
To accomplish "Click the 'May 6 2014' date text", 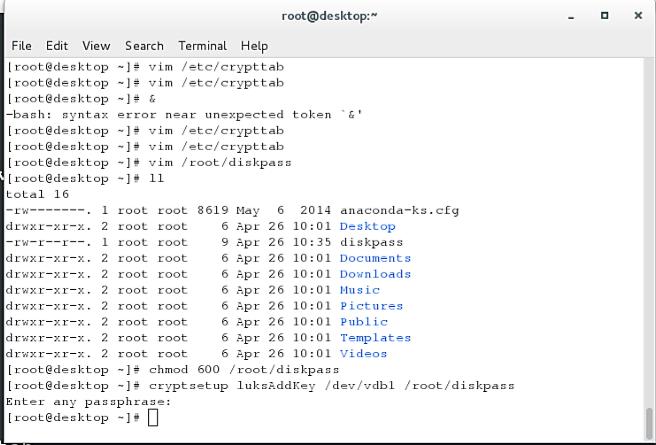I will (284, 210).
